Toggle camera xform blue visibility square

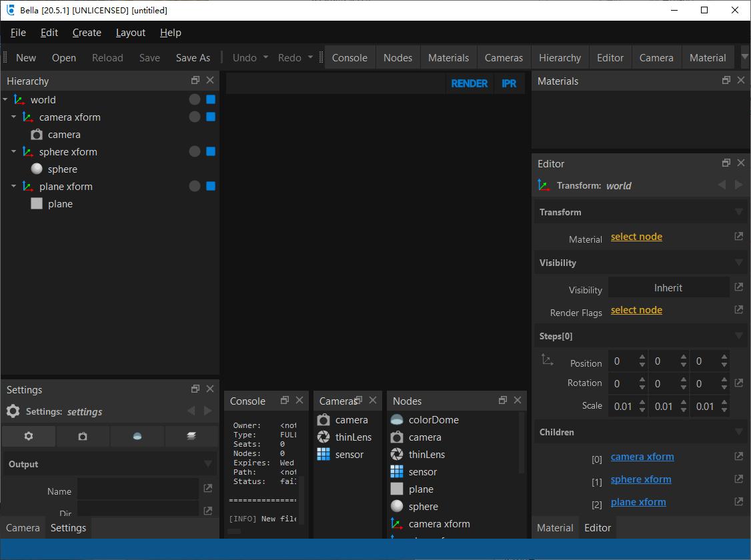click(x=211, y=117)
